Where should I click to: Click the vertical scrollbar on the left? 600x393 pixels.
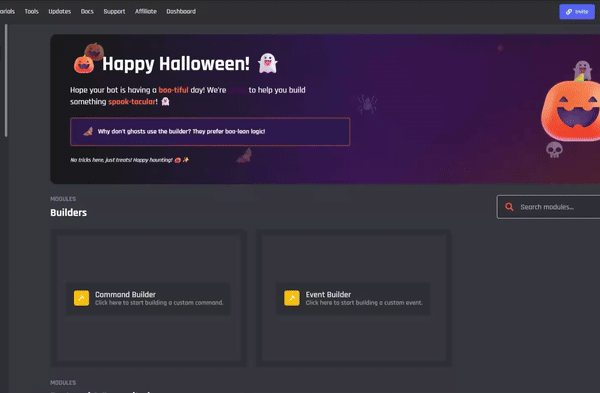(x=6, y=80)
